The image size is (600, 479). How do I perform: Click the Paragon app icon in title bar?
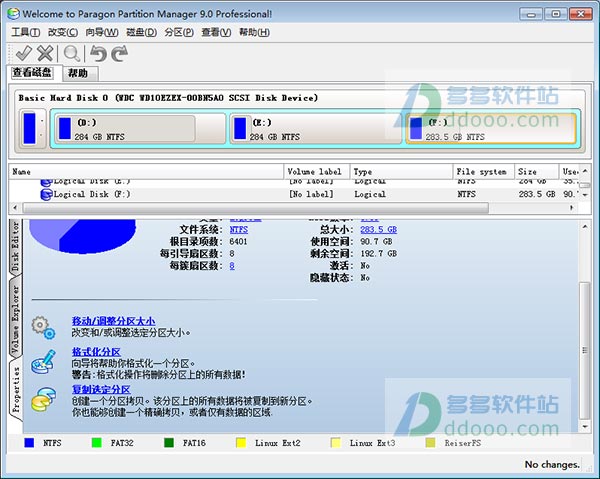click(13, 14)
